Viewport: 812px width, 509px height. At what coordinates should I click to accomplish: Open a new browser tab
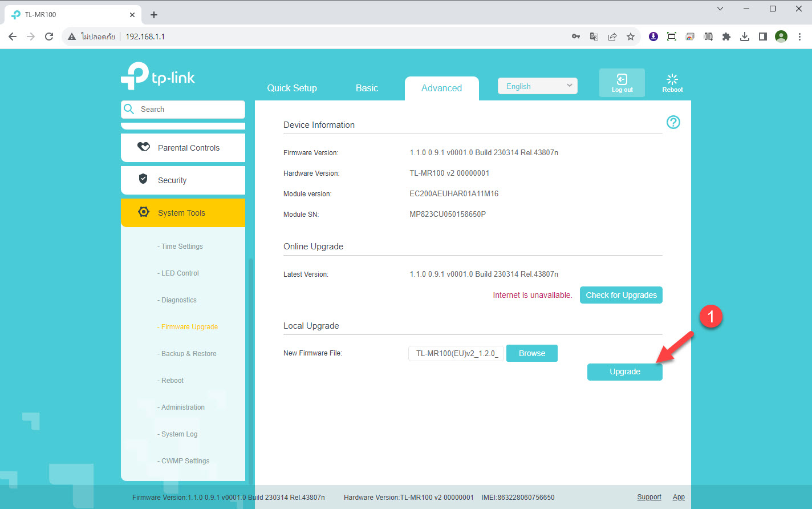pyautogui.click(x=154, y=15)
